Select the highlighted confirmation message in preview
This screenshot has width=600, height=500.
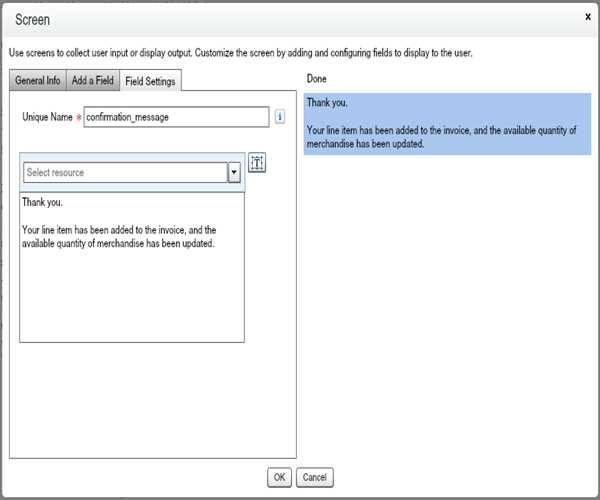447,125
